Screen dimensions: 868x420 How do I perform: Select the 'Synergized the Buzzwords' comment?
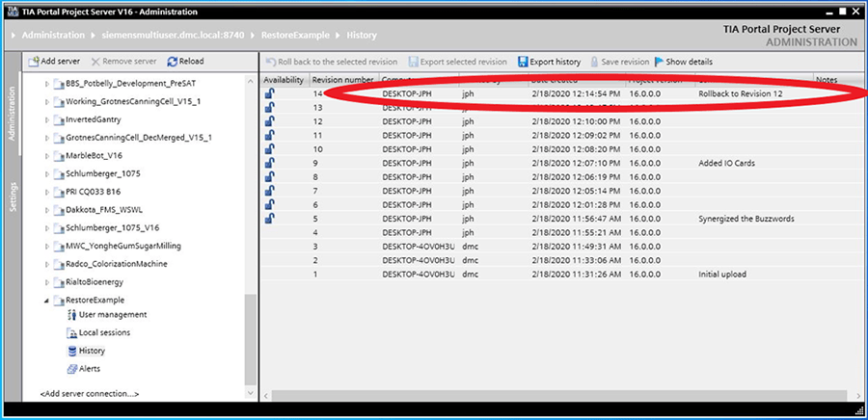click(x=746, y=219)
